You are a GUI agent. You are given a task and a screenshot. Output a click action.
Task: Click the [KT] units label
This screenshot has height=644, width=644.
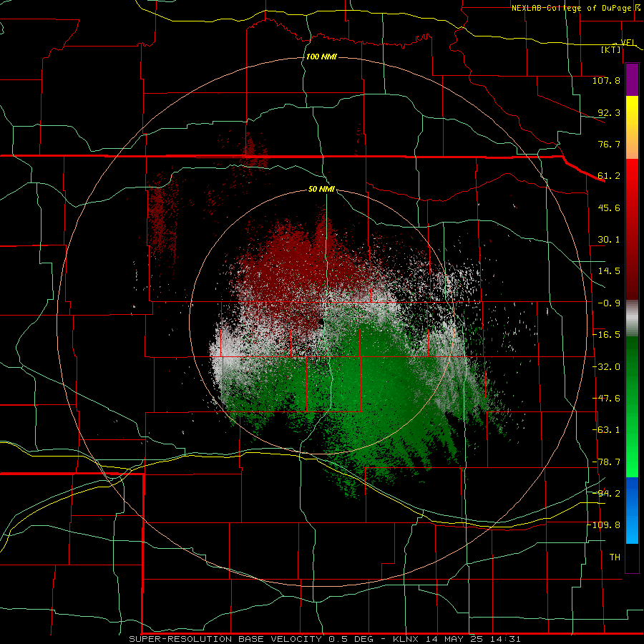[x=611, y=49]
